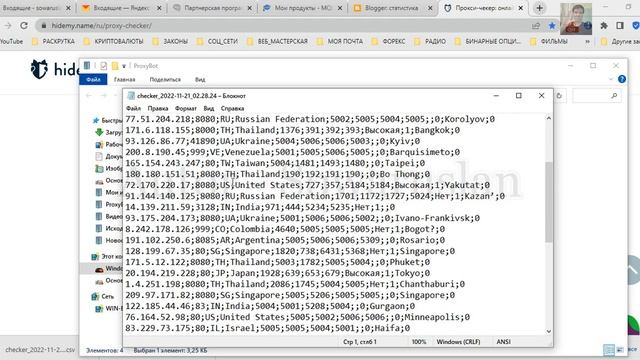The image size is (640, 360).
Task: Open the Формат menu in Notepad
Action: tap(186, 108)
